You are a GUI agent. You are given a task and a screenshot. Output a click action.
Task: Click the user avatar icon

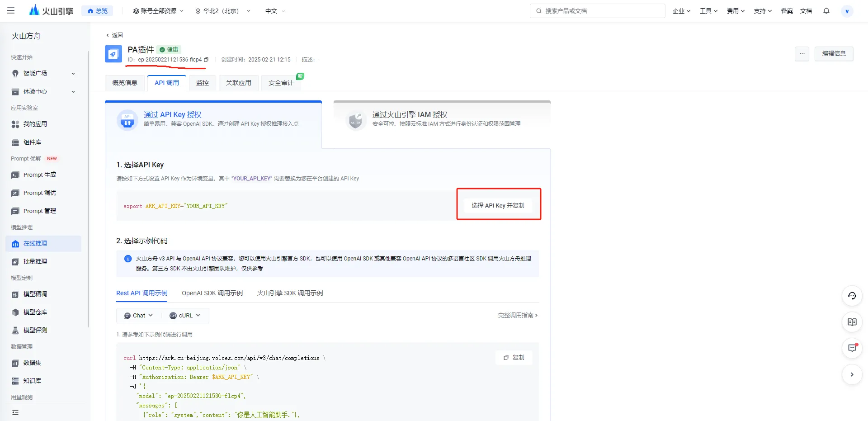click(x=847, y=11)
